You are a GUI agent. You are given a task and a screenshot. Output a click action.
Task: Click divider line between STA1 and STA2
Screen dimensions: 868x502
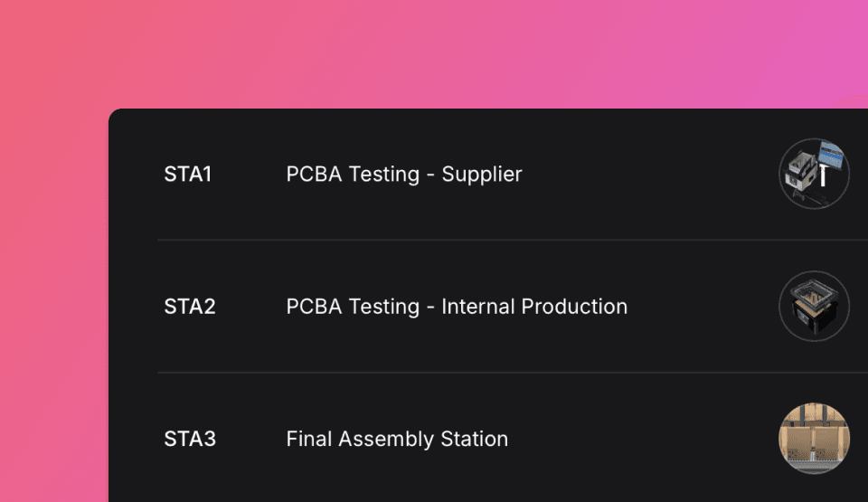point(513,240)
